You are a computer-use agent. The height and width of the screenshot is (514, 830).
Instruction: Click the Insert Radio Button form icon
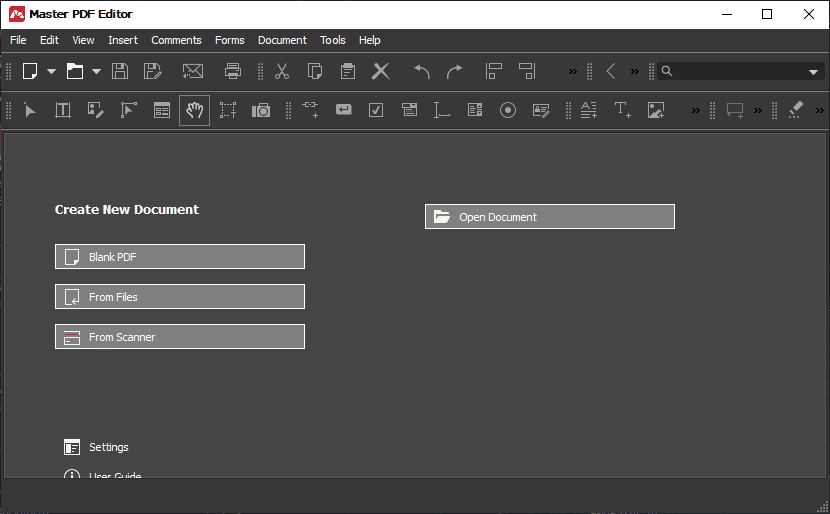tap(508, 110)
